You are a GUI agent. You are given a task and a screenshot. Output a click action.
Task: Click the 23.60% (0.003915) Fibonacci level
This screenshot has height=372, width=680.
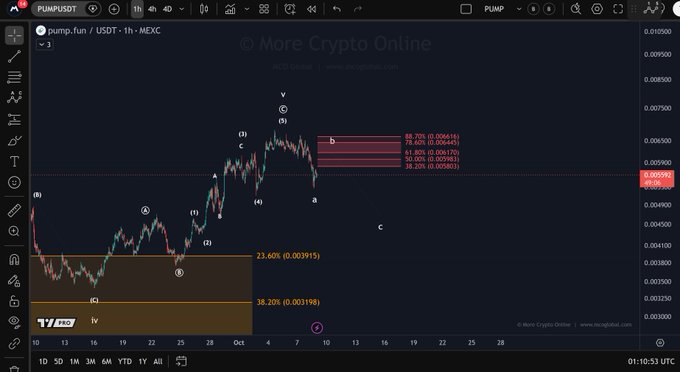pyautogui.click(x=288, y=256)
